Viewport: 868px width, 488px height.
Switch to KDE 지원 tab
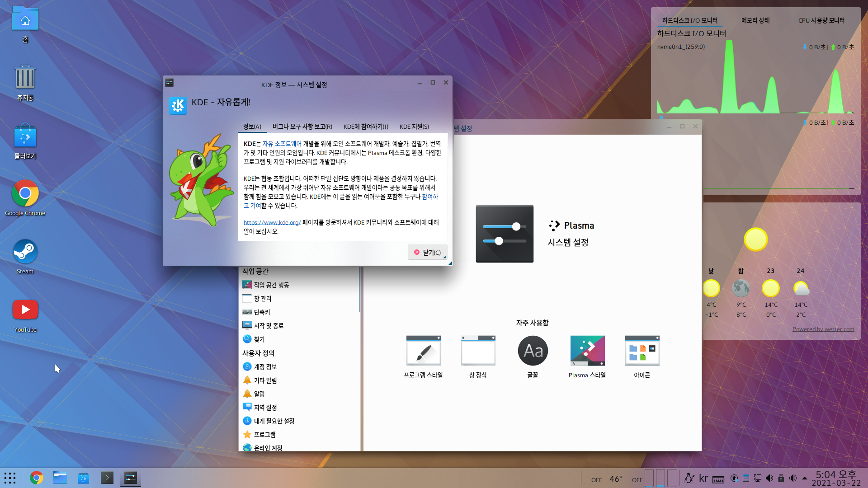(x=414, y=127)
